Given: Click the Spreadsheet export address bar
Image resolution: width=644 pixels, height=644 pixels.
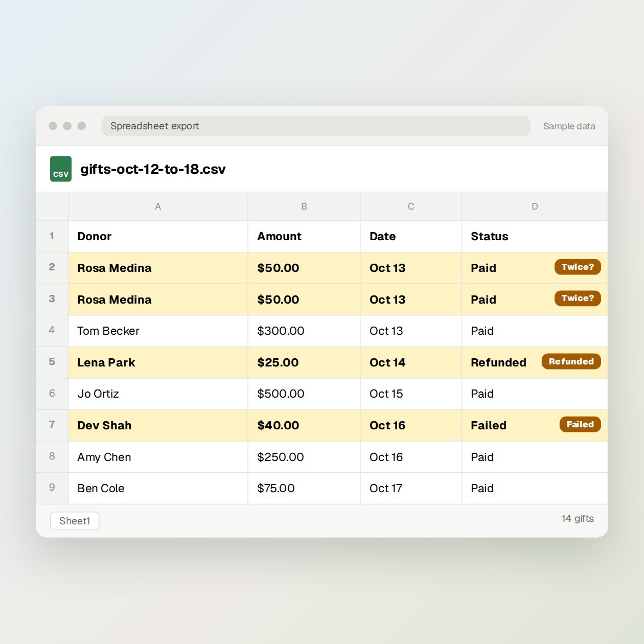Looking at the screenshot, I should coord(315,126).
